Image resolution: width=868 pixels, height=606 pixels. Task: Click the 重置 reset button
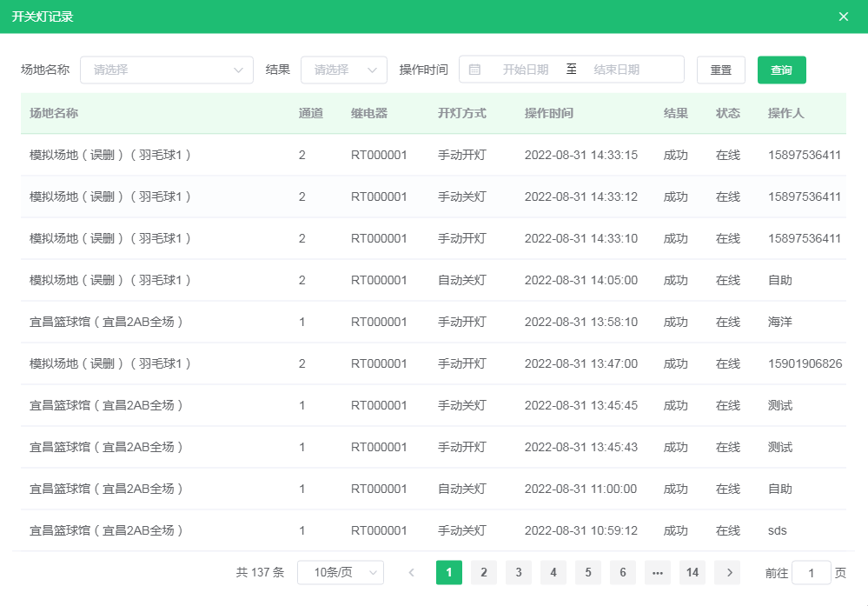point(720,70)
